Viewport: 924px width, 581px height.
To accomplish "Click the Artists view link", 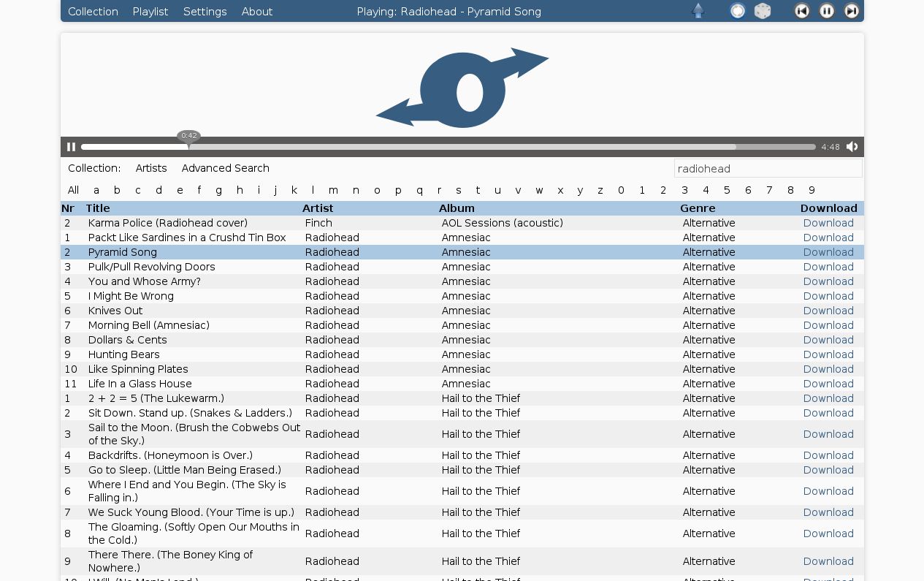I will pos(150,168).
